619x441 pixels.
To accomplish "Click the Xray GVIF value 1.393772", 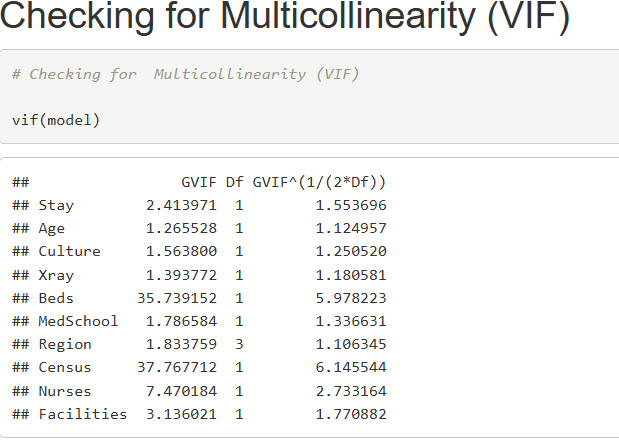I will [181, 275].
